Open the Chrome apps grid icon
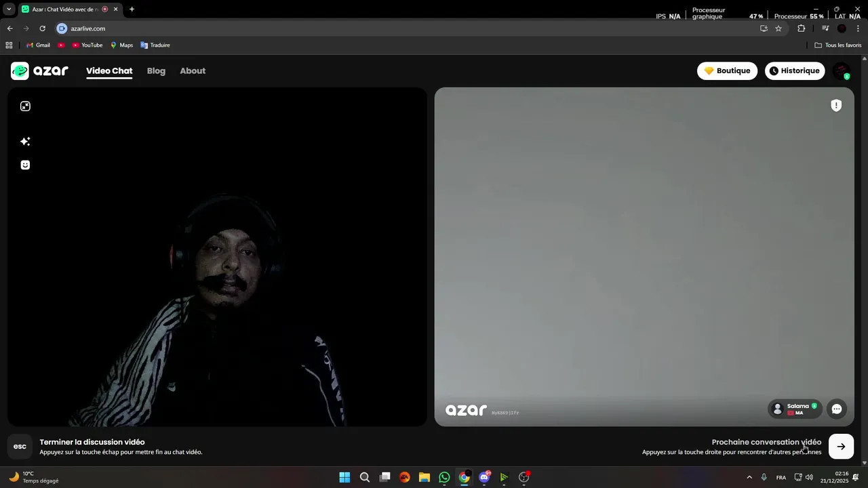The height and width of the screenshot is (488, 868). pos(9,45)
